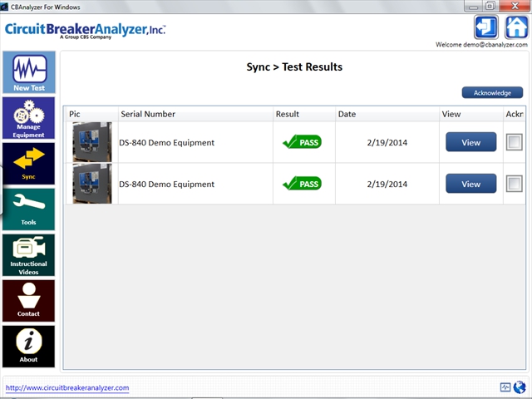Click PASS badge in first row
The width and height of the screenshot is (532, 399).
click(x=302, y=142)
